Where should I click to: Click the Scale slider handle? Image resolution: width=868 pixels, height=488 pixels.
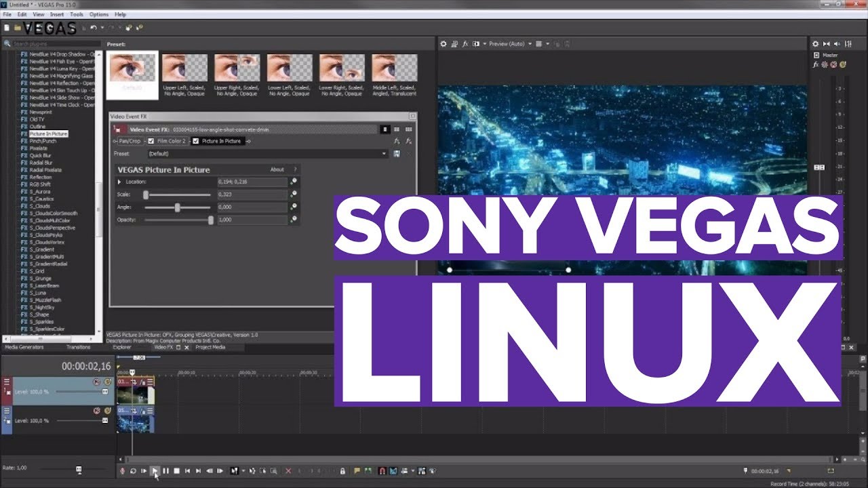[146, 195]
